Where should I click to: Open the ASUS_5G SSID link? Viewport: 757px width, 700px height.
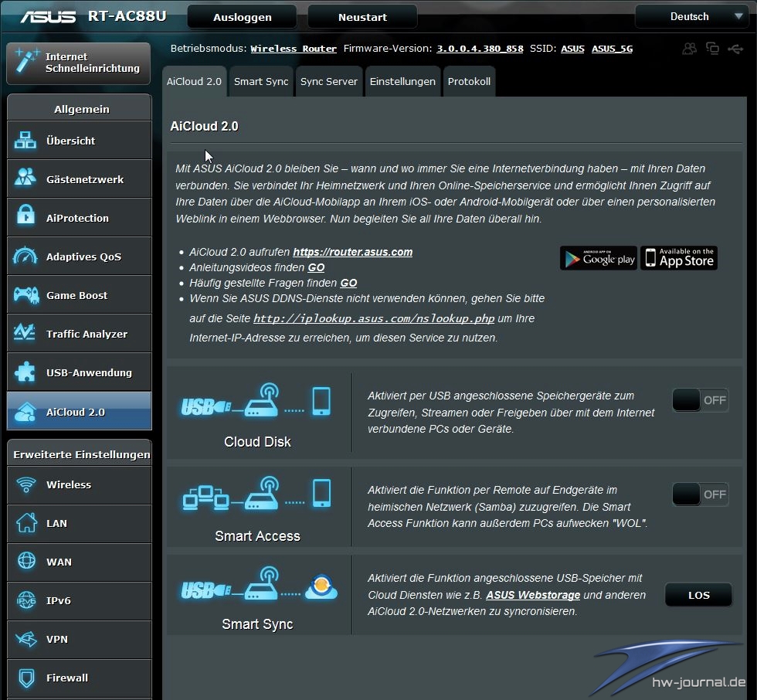[x=612, y=49]
